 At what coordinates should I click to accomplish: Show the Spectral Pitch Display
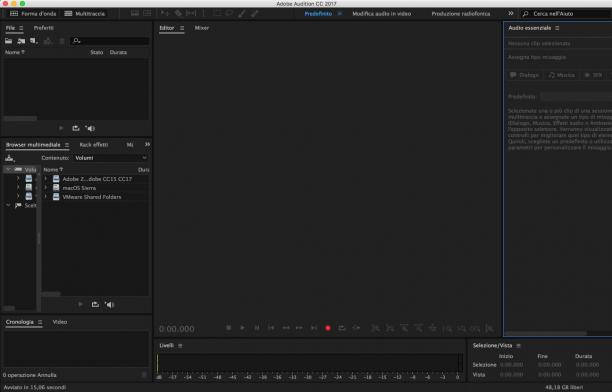[x=147, y=14]
